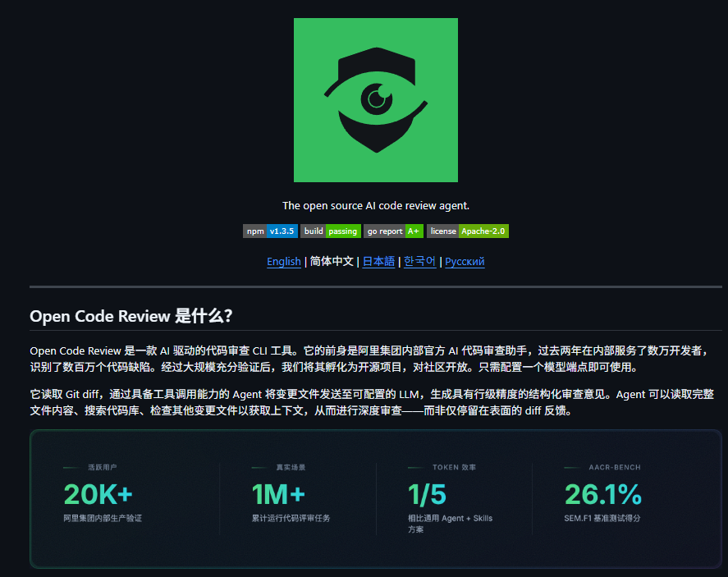Click the text SEM.F1 基准测试得分
This screenshot has height=577, width=728.
click(x=602, y=518)
